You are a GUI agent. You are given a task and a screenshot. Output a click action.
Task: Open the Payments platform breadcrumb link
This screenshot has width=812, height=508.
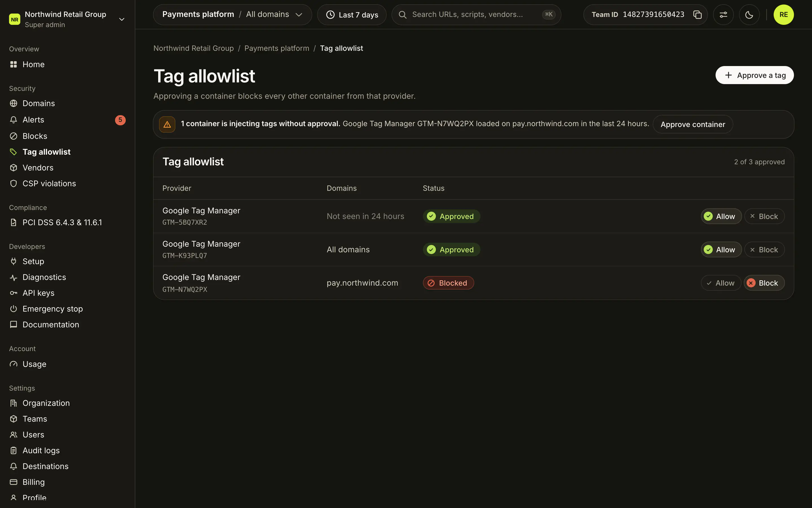(x=277, y=48)
